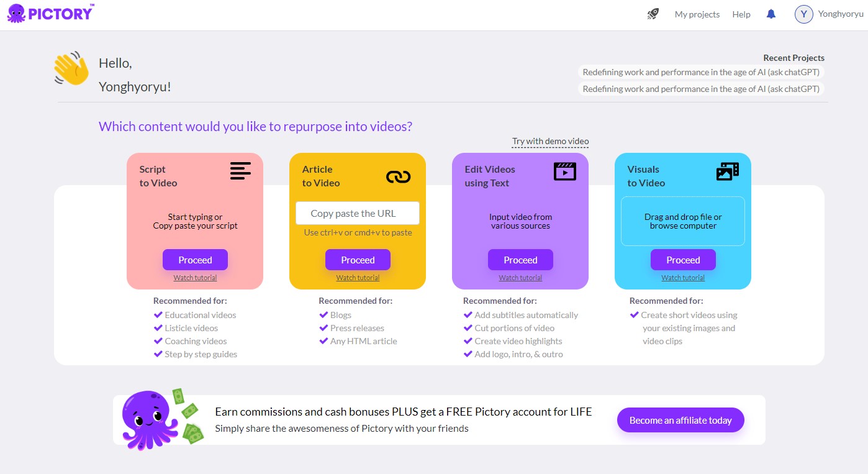Click the Article to Video card title

[x=321, y=176]
